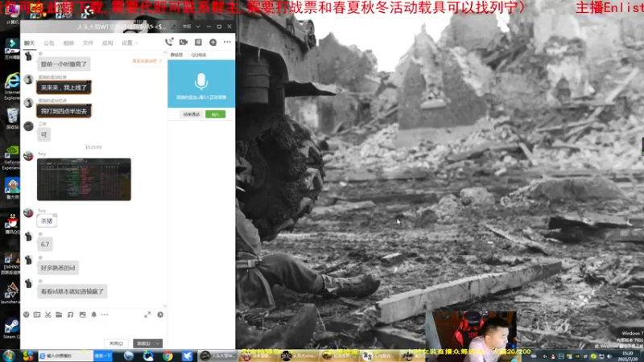Click the music share headphone icon

pos(71,315)
